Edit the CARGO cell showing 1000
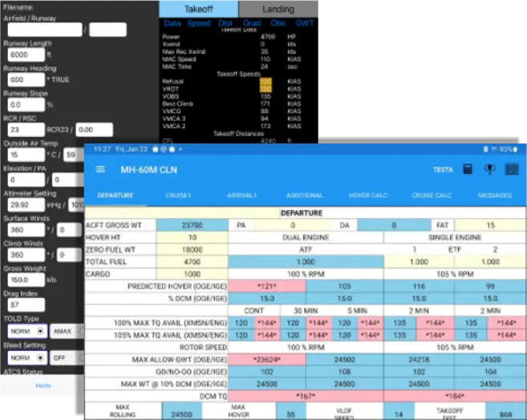Viewport: 527px width, 420px height. coord(192,274)
